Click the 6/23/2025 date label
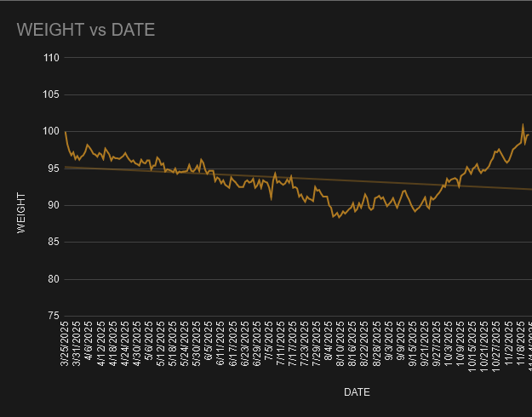The width and height of the screenshot is (532, 417). tap(245, 344)
